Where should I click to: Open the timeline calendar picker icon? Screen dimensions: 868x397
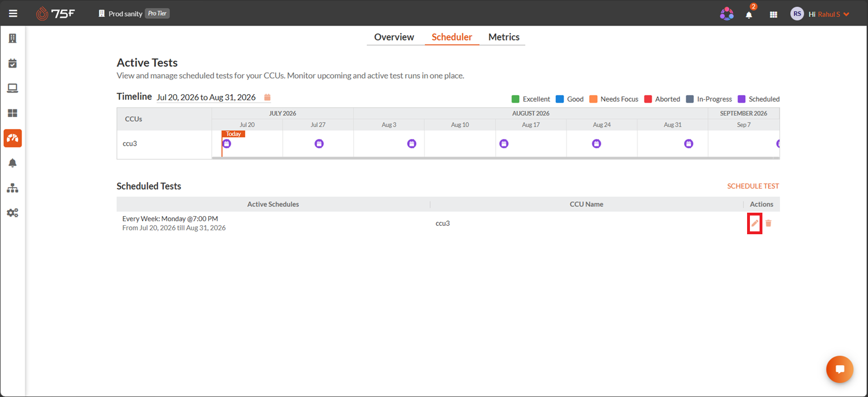click(267, 97)
